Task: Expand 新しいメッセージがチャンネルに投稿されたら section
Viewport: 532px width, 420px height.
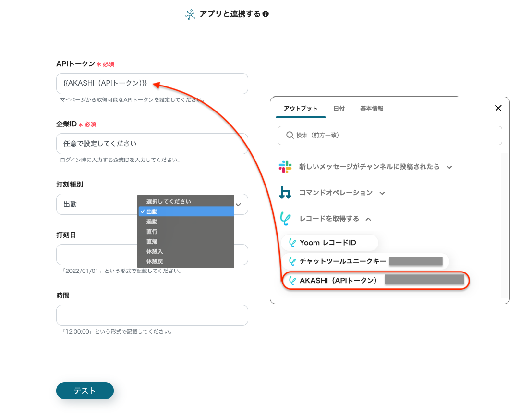Action: 449,167
